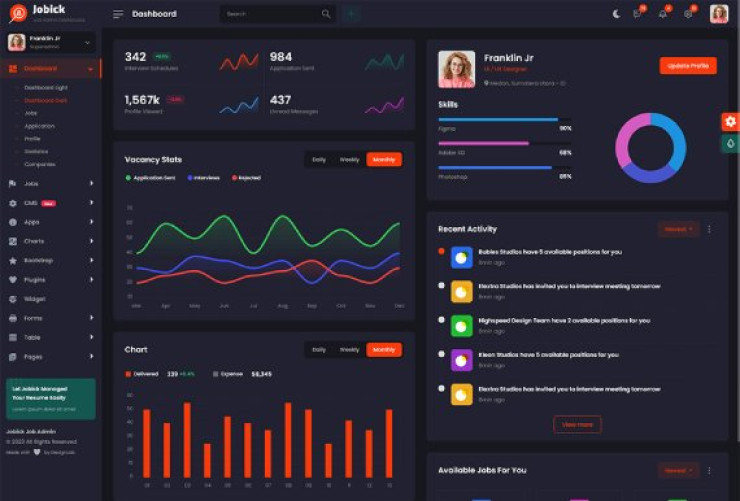Switch Vacancy Stats to the Weekly tab

[349, 159]
